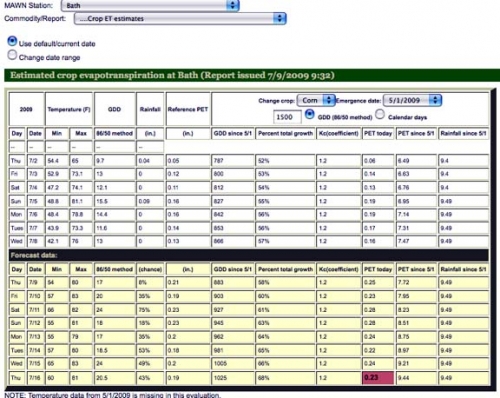Image resolution: width=500 pixels, height=398 pixels.
Task: Click the date cell 7/8
Action: [35, 241]
